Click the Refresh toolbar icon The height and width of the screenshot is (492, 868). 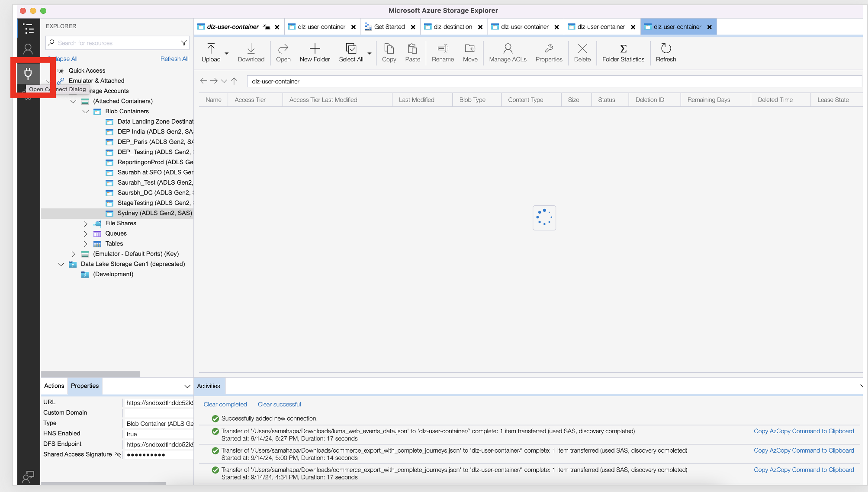point(665,48)
